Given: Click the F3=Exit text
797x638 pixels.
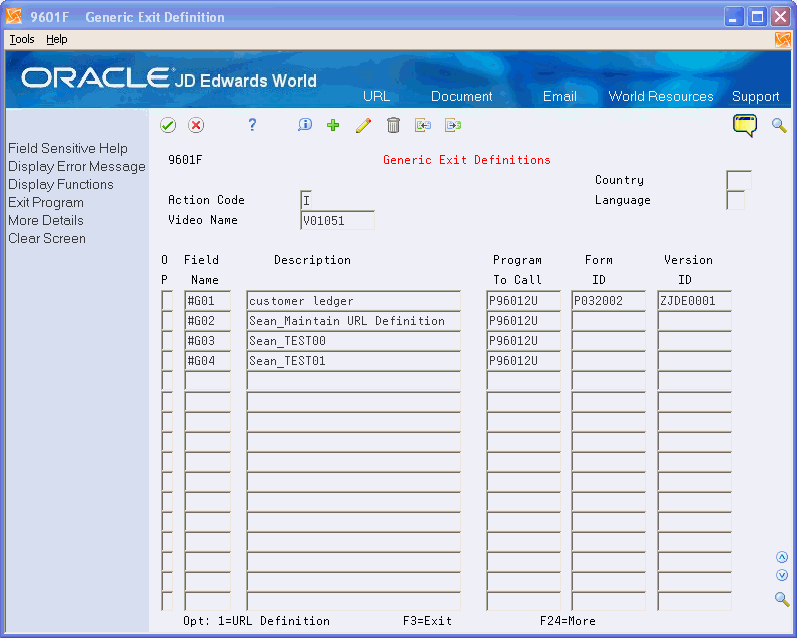Looking at the screenshot, I should (x=427, y=621).
